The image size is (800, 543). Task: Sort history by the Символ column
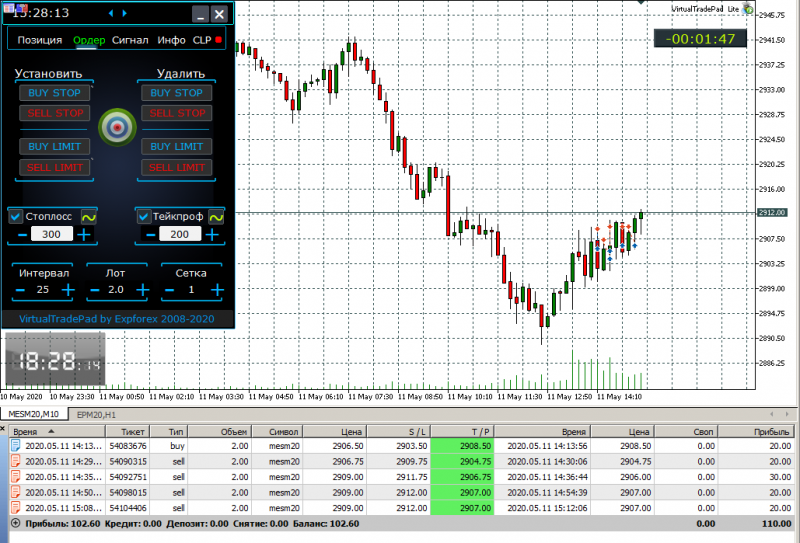coord(277,432)
